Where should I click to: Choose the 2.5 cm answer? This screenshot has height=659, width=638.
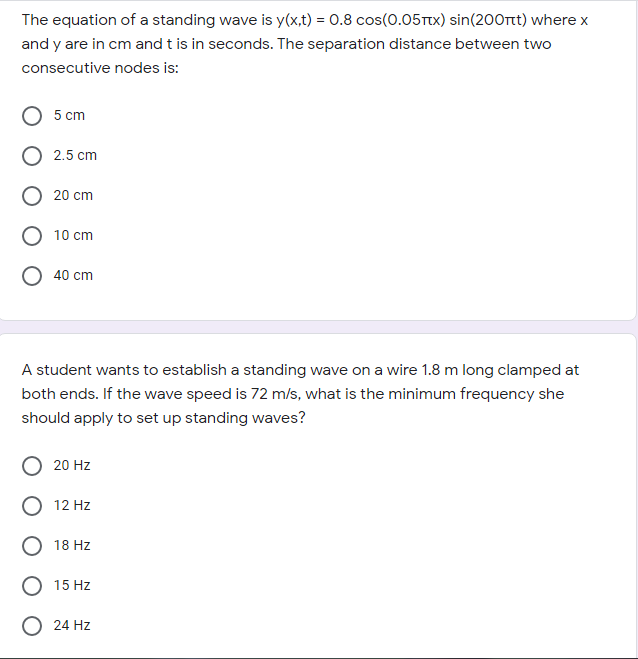(x=32, y=156)
